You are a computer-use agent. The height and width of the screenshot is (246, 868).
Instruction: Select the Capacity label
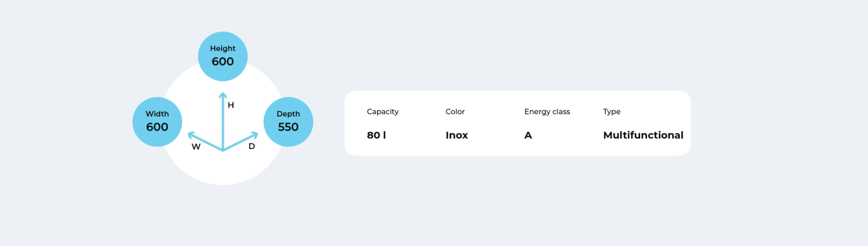pyautogui.click(x=382, y=112)
